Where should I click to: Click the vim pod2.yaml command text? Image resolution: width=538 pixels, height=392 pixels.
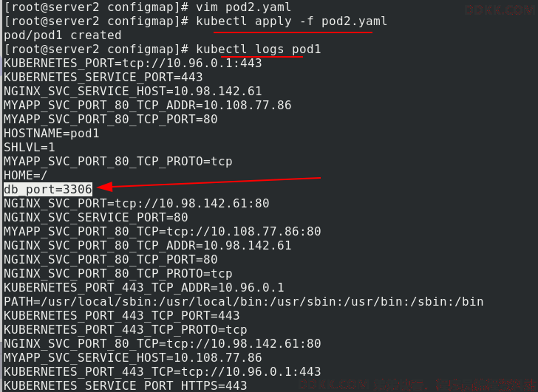(244, 7)
